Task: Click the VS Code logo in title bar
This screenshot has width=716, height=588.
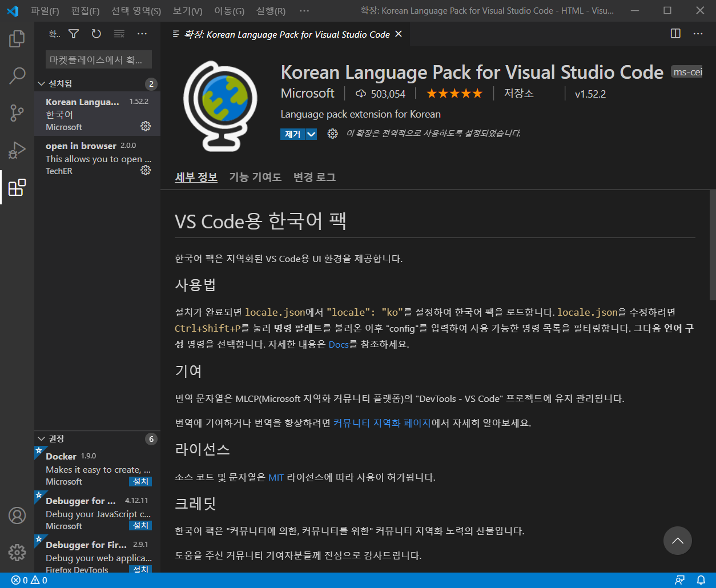Action: [13, 11]
